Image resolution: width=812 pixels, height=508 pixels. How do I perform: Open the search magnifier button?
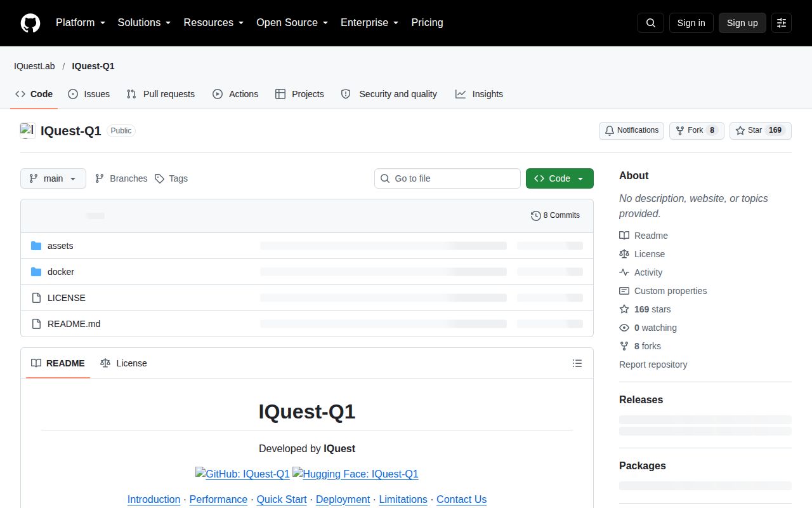pyautogui.click(x=651, y=23)
